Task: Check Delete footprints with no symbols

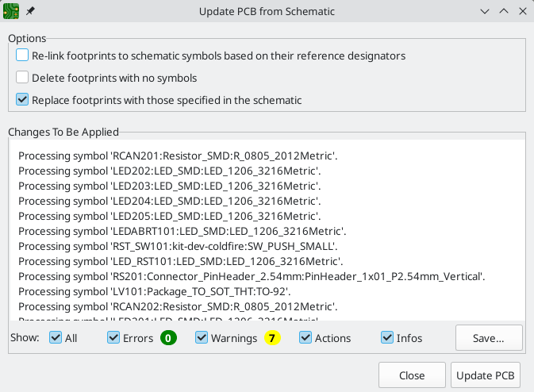Action: (x=23, y=78)
